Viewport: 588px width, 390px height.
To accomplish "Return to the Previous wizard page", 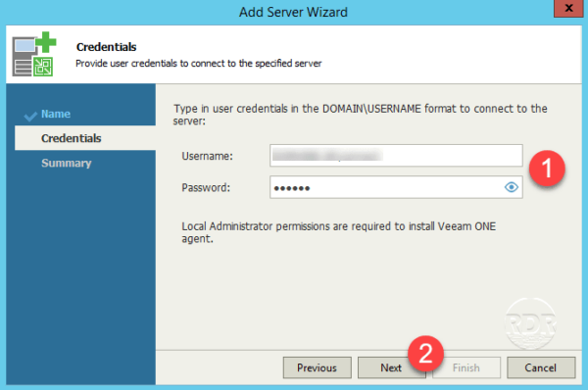I will pos(317,367).
